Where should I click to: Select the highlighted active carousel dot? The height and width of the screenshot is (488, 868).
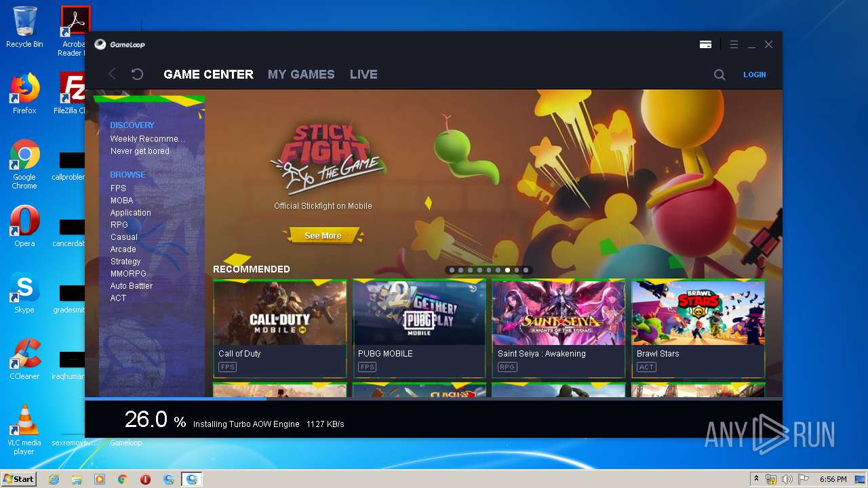point(507,270)
